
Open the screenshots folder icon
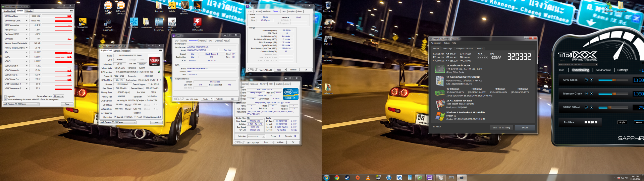146,23
